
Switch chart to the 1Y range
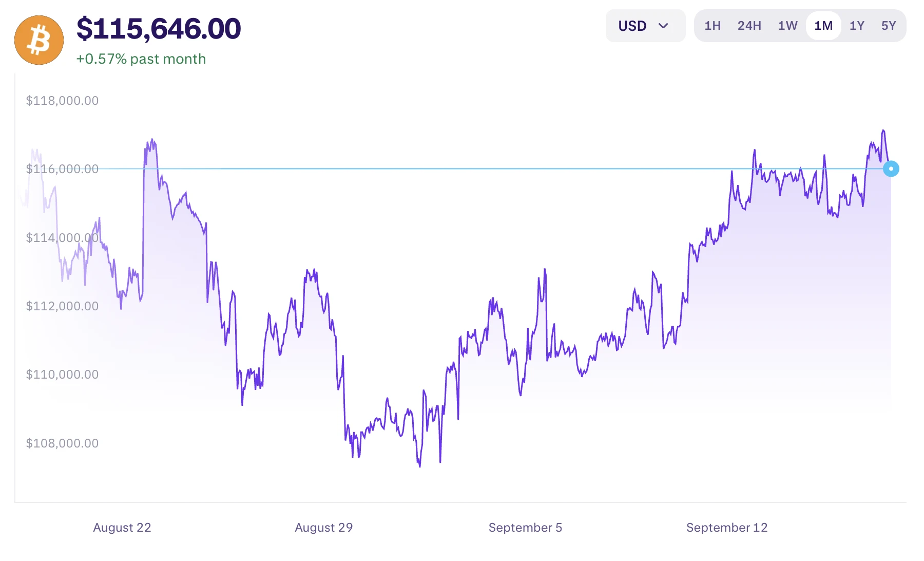(x=857, y=26)
